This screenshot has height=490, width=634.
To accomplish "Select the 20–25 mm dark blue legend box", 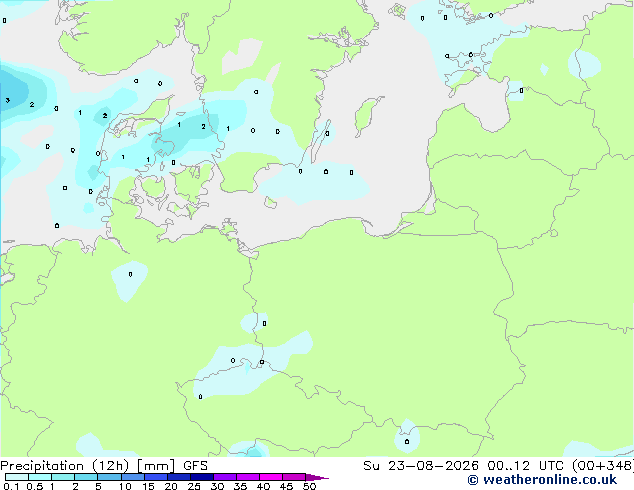I will coord(179,477).
